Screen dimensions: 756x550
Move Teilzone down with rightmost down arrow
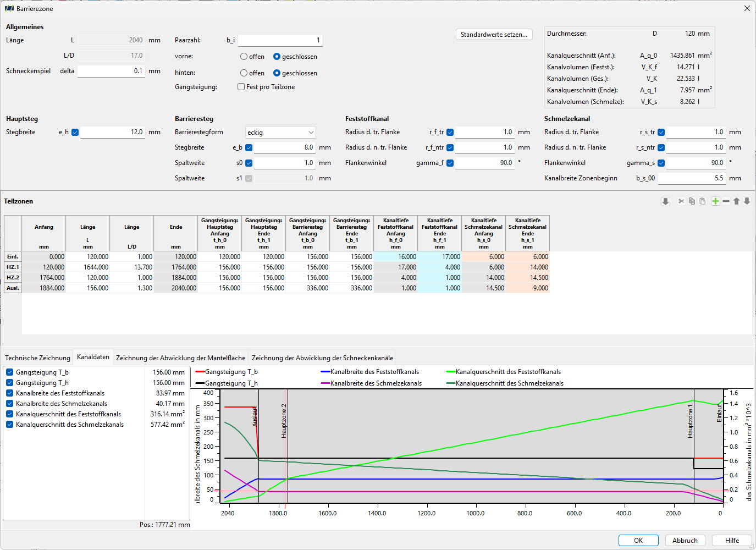tap(747, 201)
